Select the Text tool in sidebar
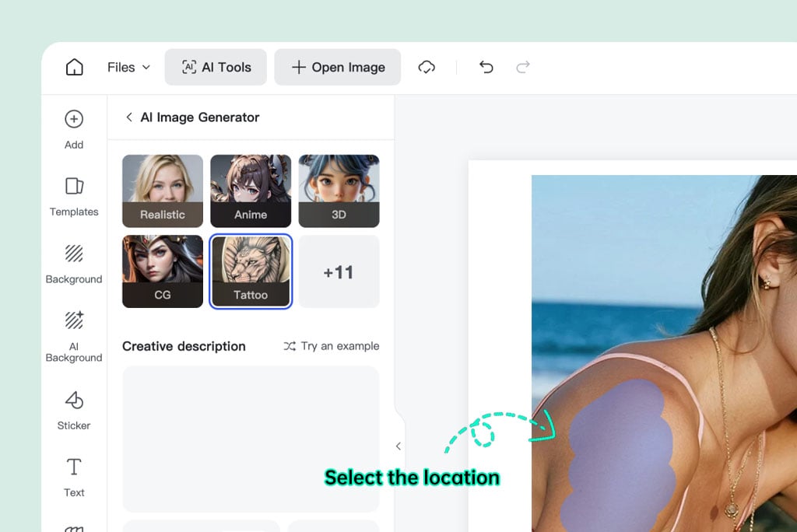Image resolution: width=797 pixels, height=532 pixels. [74, 478]
